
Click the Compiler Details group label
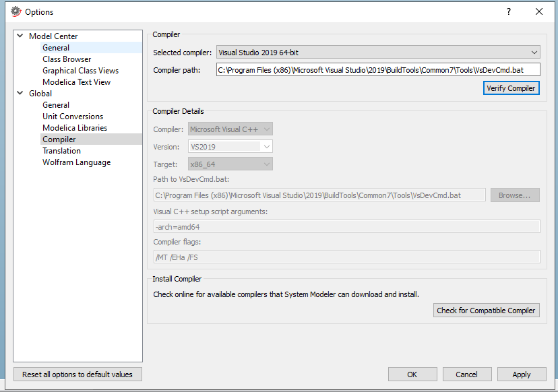tap(178, 111)
